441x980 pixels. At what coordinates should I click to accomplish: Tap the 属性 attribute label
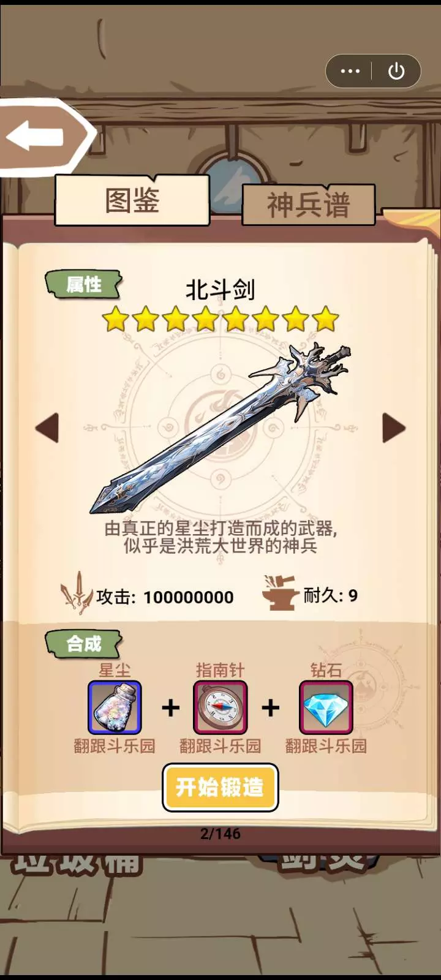coord(83,285)
